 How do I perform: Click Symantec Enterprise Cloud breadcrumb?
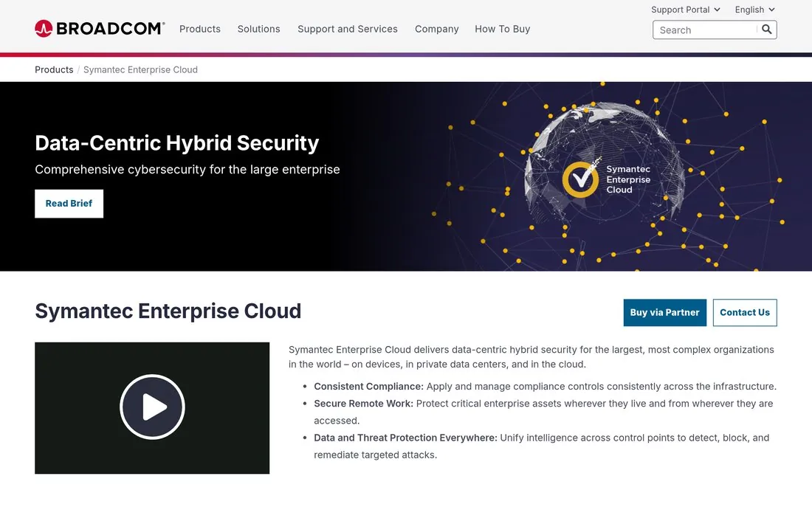140,69
